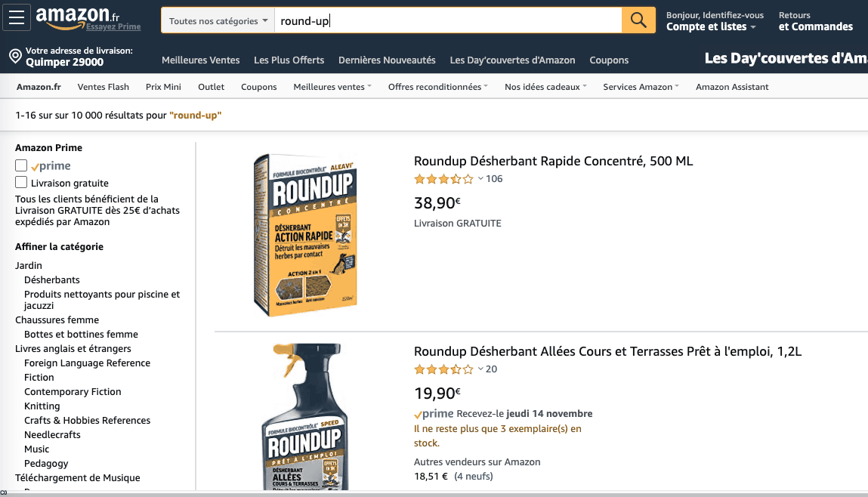Open the Toutes nos catégories dropdown
The width and height of the screenshot is (868, 497).
(218, 20)
